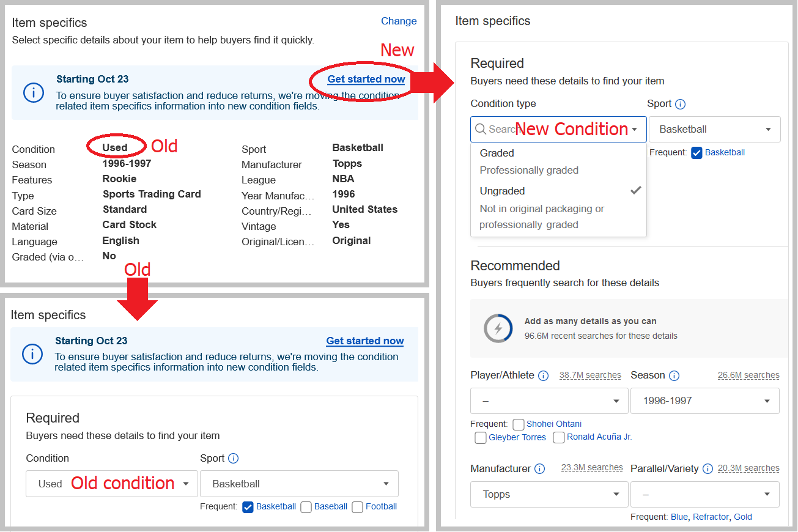Image resolution: width=798 pixels, height=532 pixels.
Task: Expand the Topps Manufacturer dropdown
Action: [549, 495]
